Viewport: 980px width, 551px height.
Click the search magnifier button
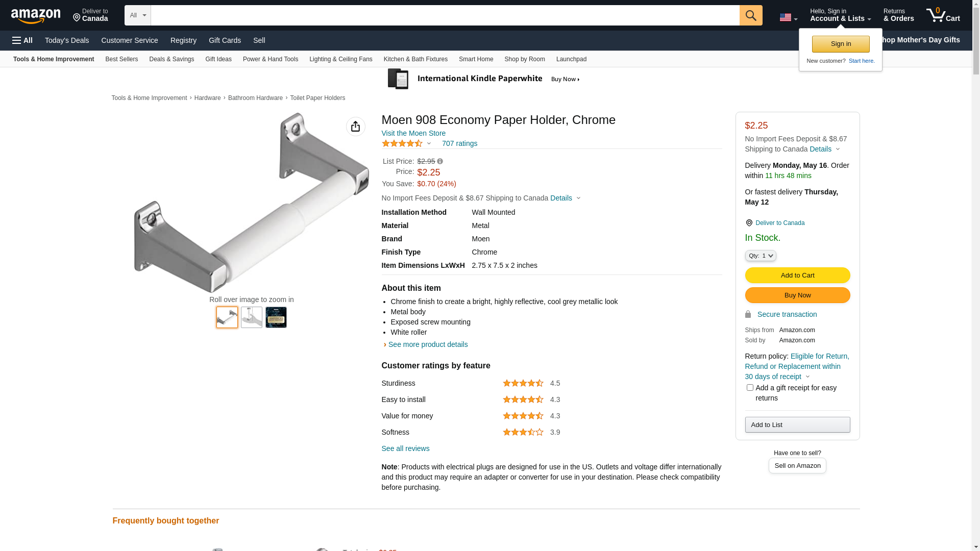pyautogui.click(x=750, y=15)
